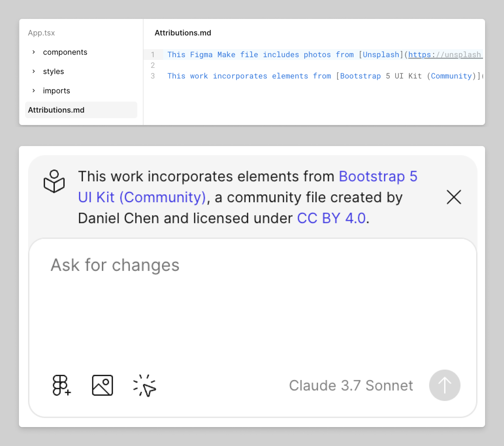The width and height of the screenshot is (504, 446).
Task: Open the App.tsx file
Action: tap(41, 33)
